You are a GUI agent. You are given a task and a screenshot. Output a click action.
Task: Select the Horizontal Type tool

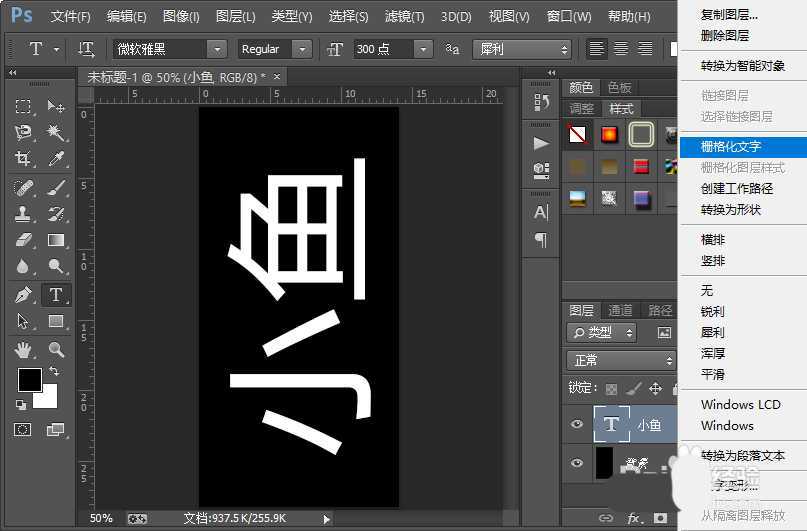(x=56, y=295)
